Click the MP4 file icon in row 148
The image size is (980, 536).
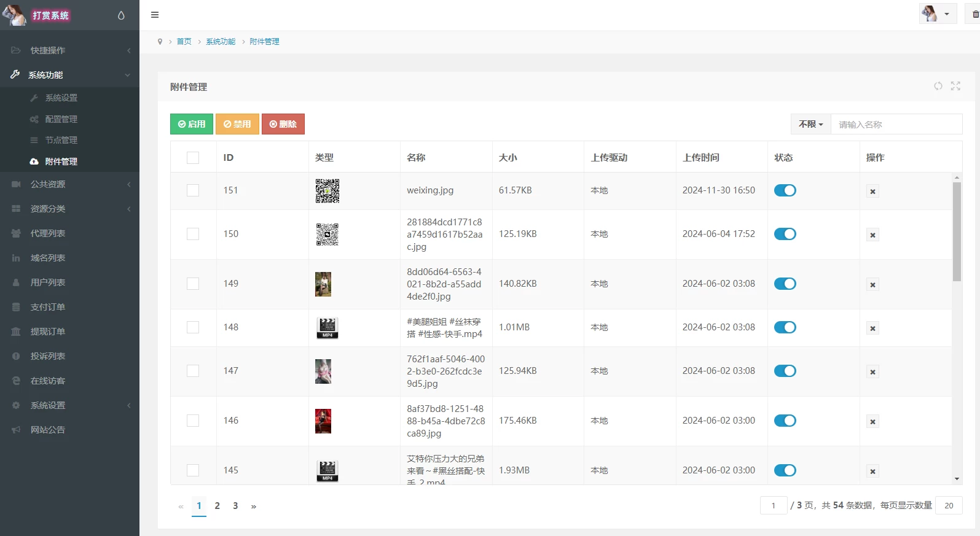(x=327, y=328)
